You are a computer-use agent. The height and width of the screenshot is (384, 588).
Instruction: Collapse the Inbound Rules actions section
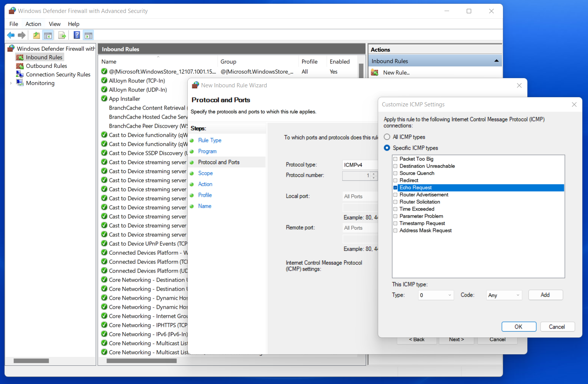(496, 61)
